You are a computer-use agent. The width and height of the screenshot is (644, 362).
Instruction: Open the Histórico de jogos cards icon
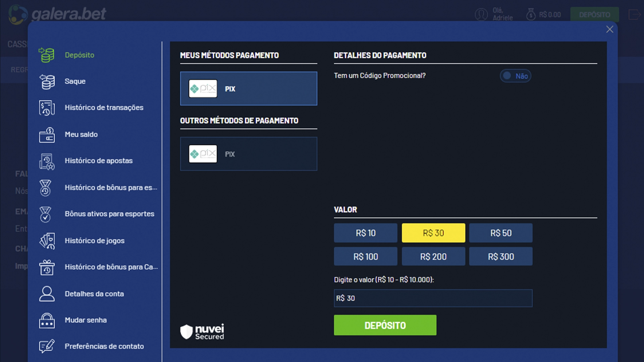[47, 241]
